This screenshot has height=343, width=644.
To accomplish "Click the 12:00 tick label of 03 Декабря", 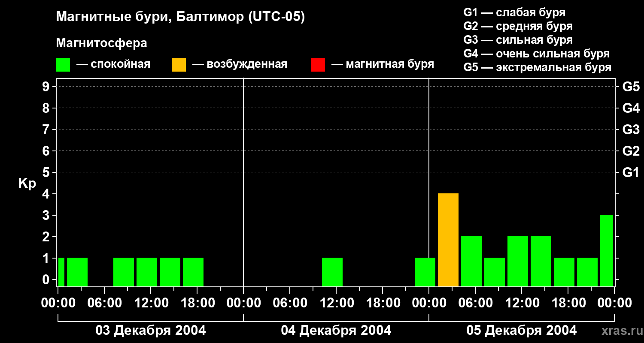I will point(151,303).
